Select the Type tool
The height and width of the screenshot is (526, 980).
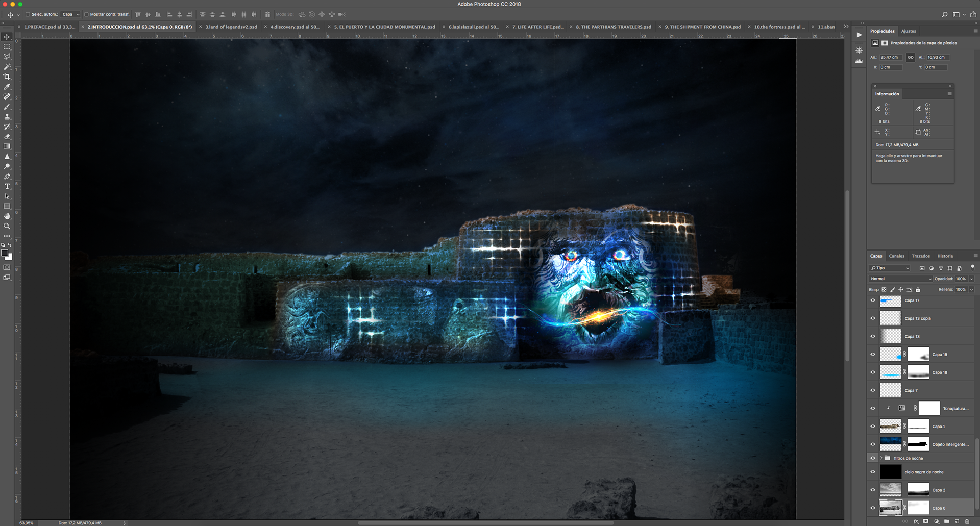pos(7,186)
